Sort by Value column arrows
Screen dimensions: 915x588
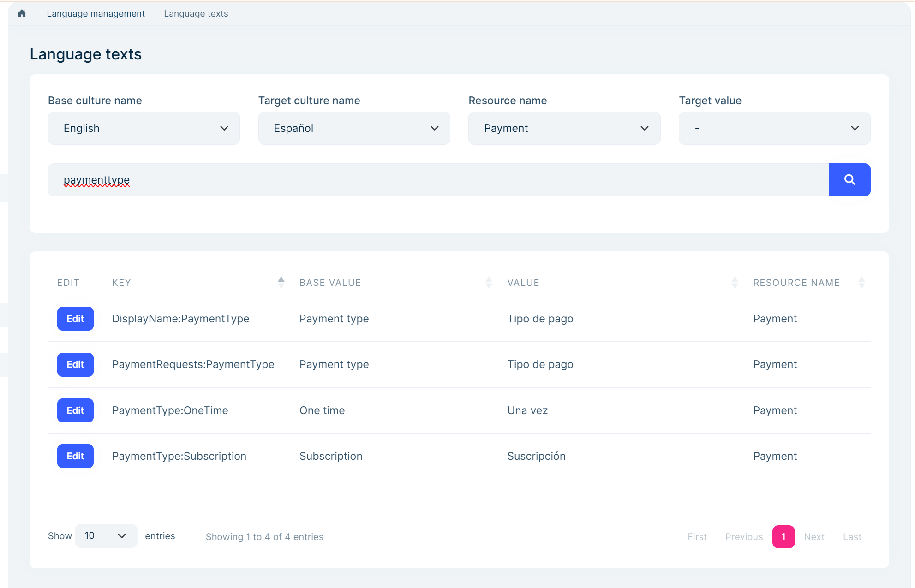click(735, 282)
